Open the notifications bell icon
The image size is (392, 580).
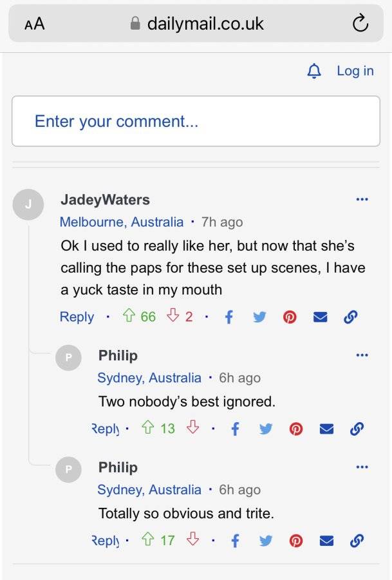[314, 71]
